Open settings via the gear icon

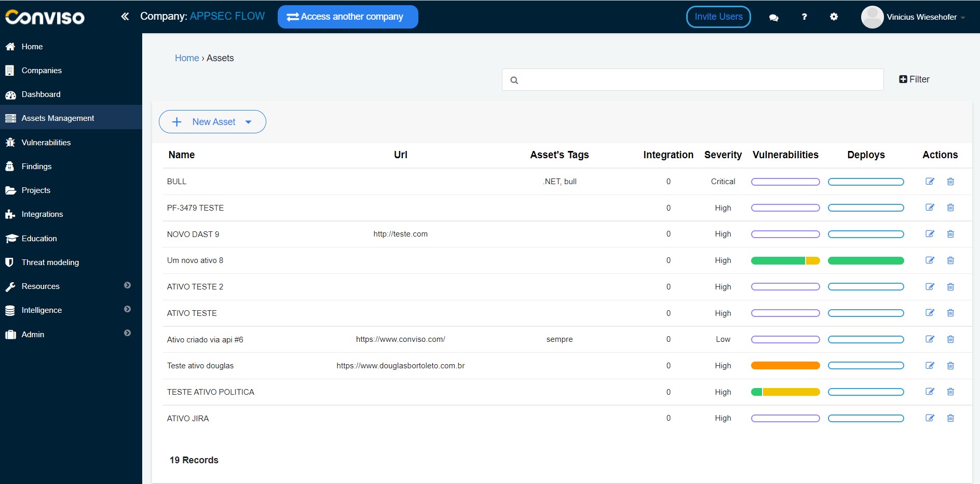[834, 17]
